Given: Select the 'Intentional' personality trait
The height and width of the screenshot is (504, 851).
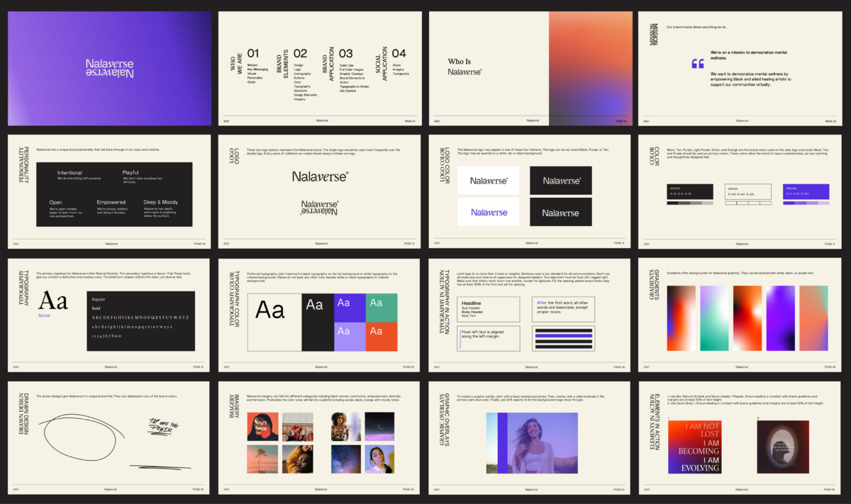Looking at the screenshot, I should (69, 173).
